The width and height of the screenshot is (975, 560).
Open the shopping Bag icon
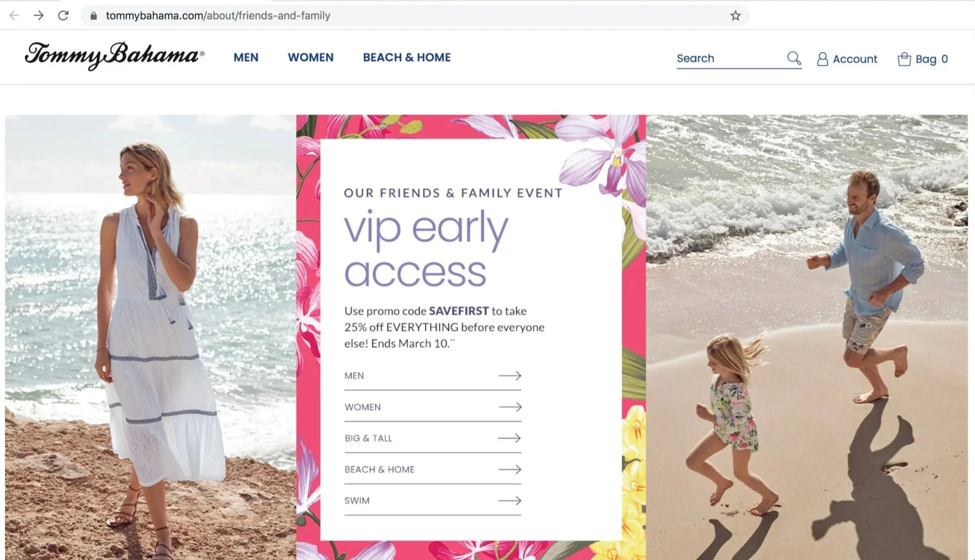tap(904, 59)
